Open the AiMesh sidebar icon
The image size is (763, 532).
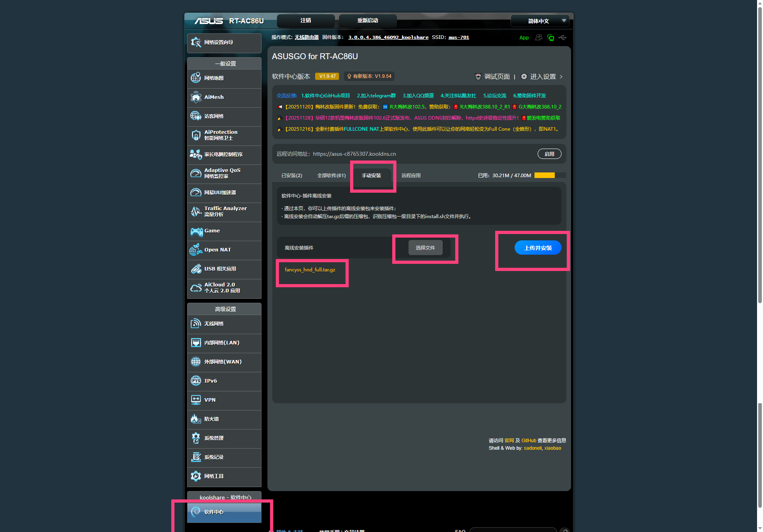[x=196, y=97]
